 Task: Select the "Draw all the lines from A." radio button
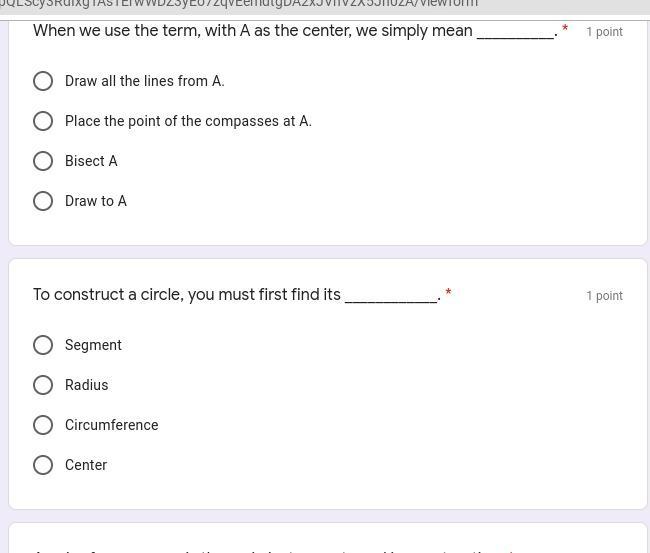click(43, 81)
